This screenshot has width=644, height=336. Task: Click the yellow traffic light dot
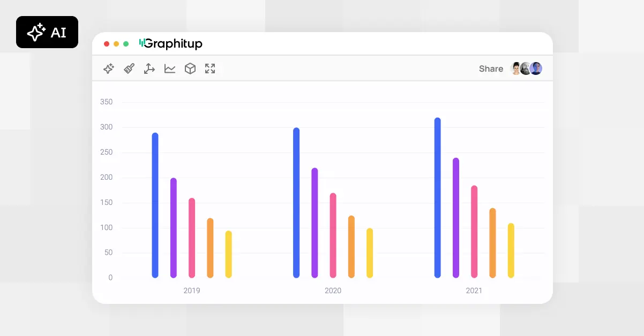(116, 44)
